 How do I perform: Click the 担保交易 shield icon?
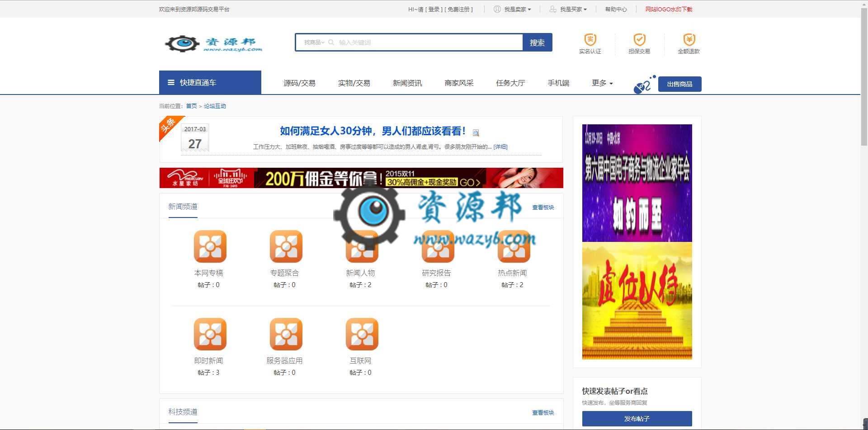point(639,39)
